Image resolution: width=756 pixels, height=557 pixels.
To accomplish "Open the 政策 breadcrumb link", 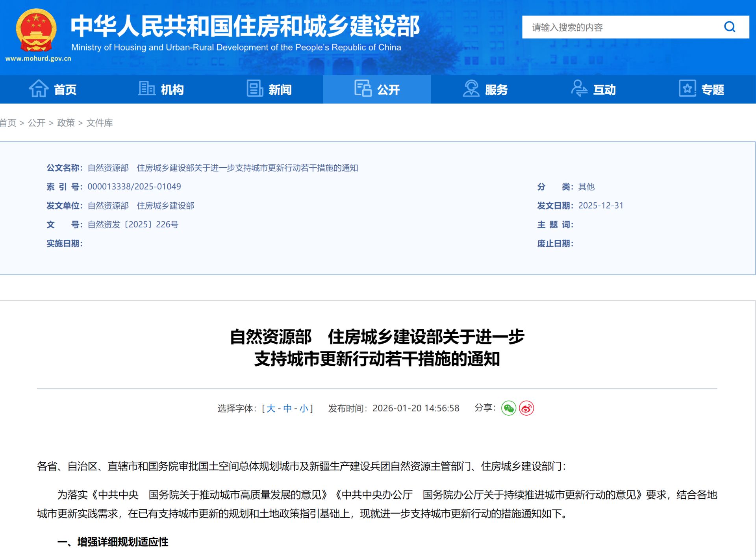I will [66, 123].
